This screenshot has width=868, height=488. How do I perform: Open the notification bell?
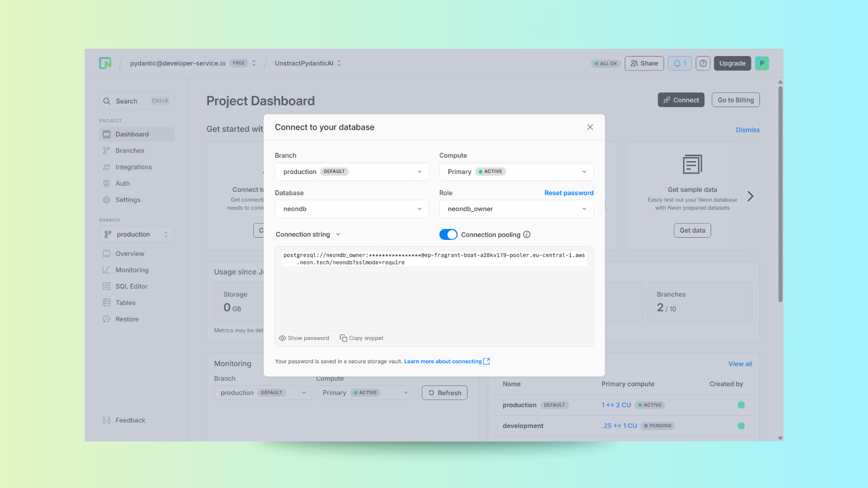click(x=679, y=63)
